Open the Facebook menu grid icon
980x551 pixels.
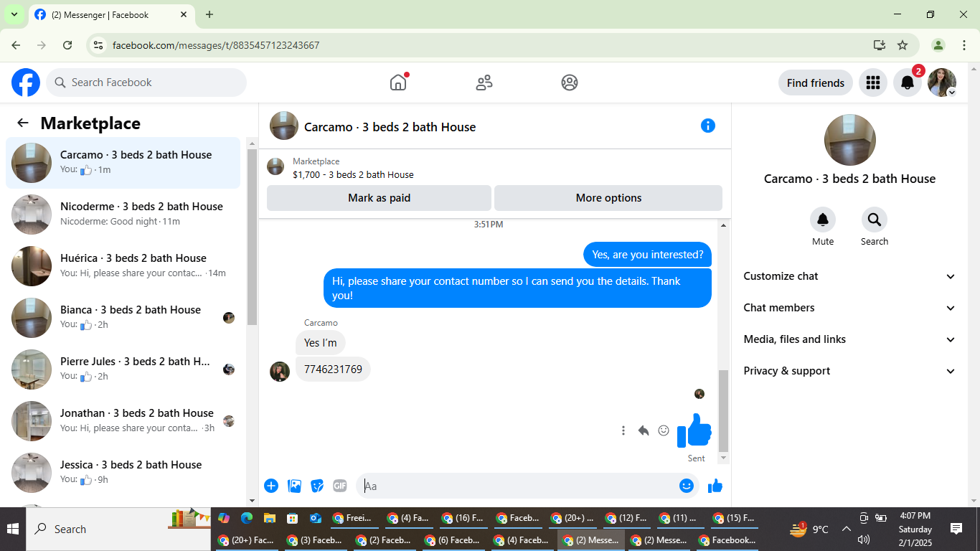872,83
